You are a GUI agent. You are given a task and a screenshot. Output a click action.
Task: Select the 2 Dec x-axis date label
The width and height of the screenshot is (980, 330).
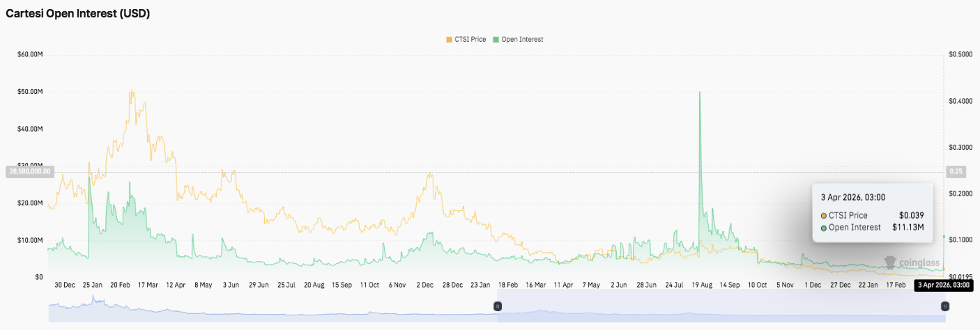[424, 285]
